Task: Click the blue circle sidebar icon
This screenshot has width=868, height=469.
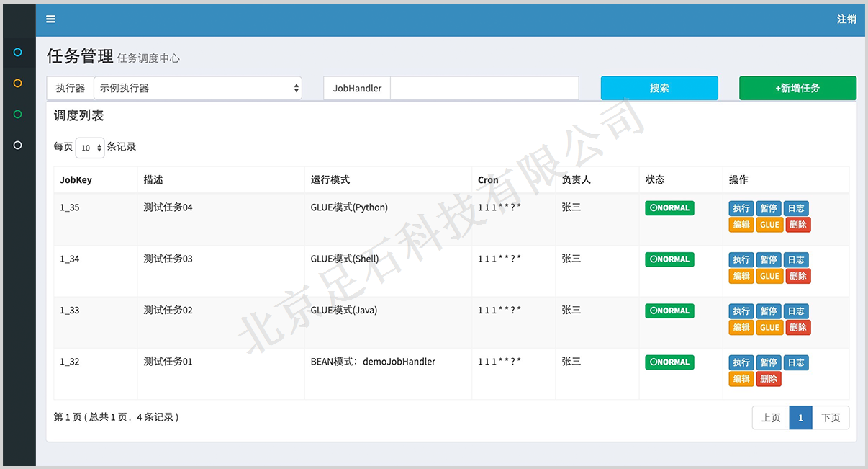Action: (x=18, y=53)
